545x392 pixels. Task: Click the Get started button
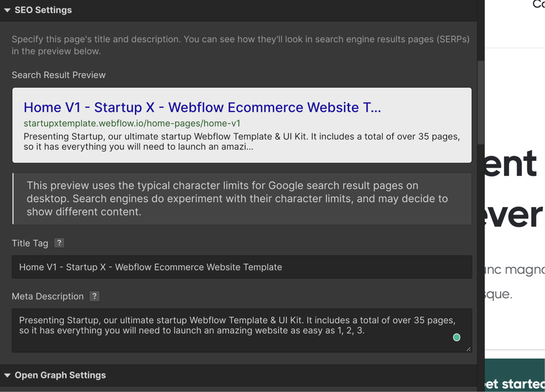[x=521, y=383]
